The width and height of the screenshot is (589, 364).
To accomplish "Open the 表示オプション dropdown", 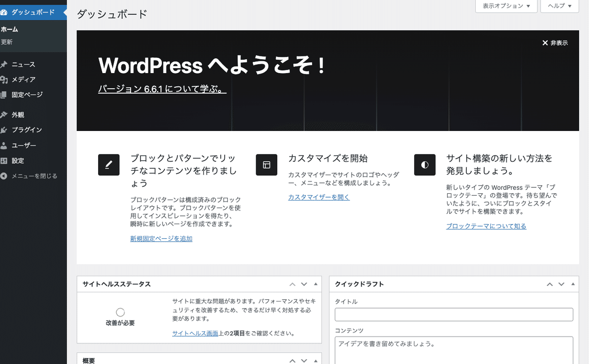I will point(506,6).
